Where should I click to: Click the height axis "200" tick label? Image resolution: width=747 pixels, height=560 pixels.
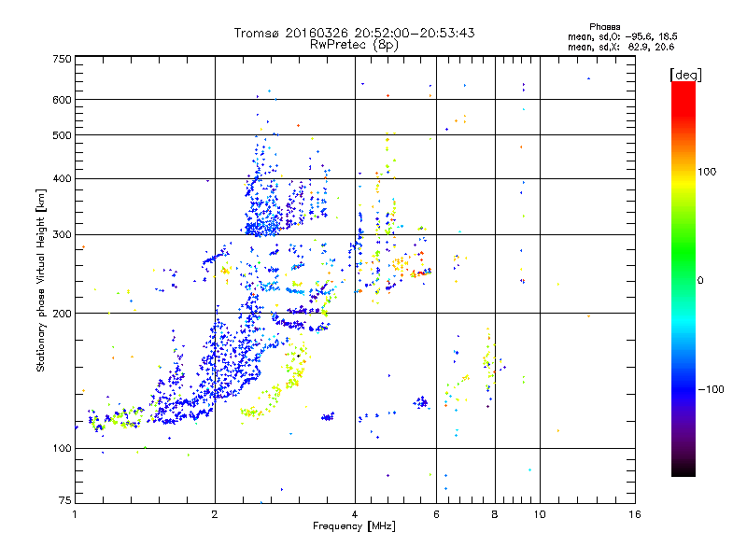(x=63, y=314)
